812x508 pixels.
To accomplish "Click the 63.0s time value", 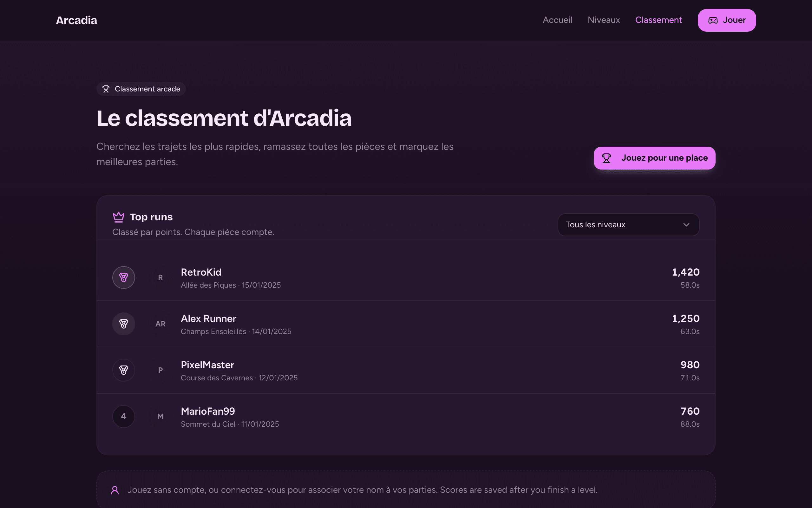I will pyautogui.click(x=690, y=331).
